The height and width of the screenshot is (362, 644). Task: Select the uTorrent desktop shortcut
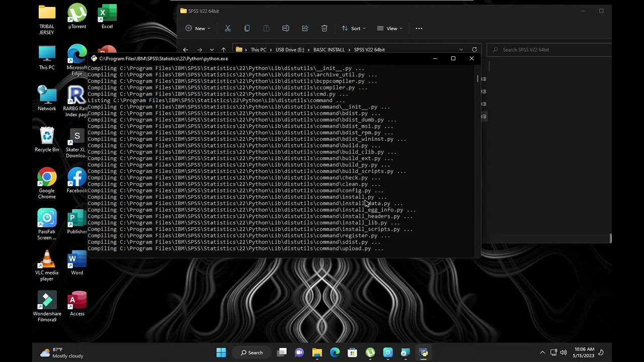77,17
